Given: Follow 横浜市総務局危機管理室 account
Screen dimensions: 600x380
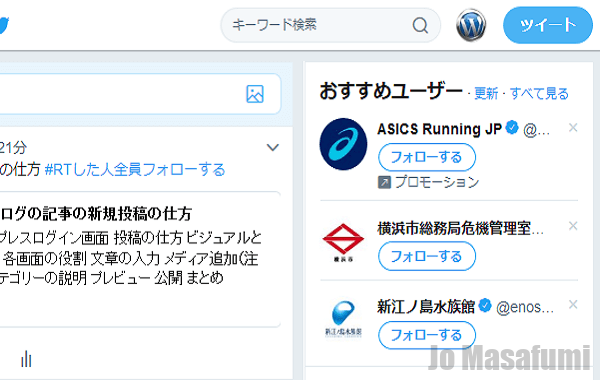Looking at the screenshot, I should click(x=427, y=256).
